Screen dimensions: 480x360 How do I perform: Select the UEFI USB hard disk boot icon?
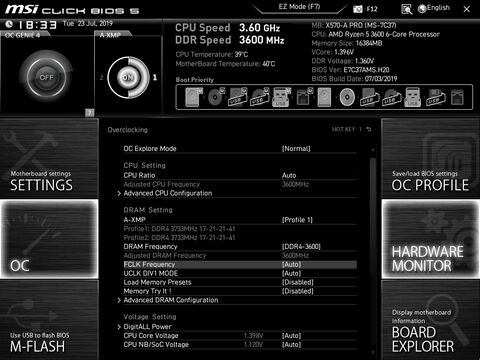237,97
